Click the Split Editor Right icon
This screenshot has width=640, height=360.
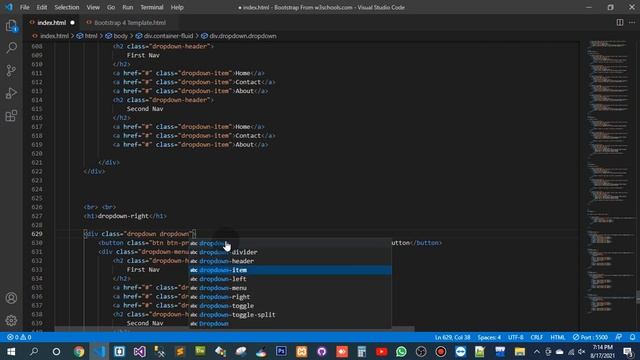point(620,22)
